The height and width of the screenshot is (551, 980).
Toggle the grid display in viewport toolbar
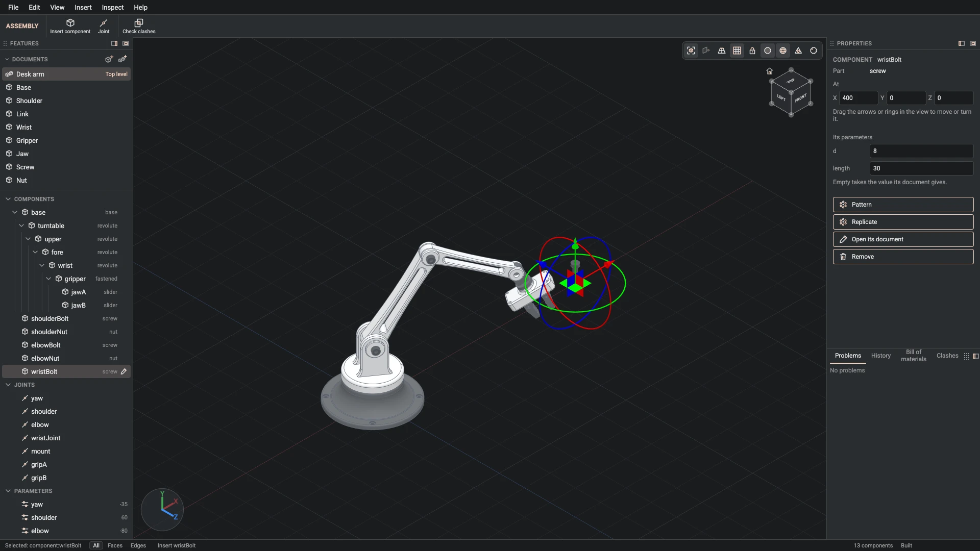[737, 51]
